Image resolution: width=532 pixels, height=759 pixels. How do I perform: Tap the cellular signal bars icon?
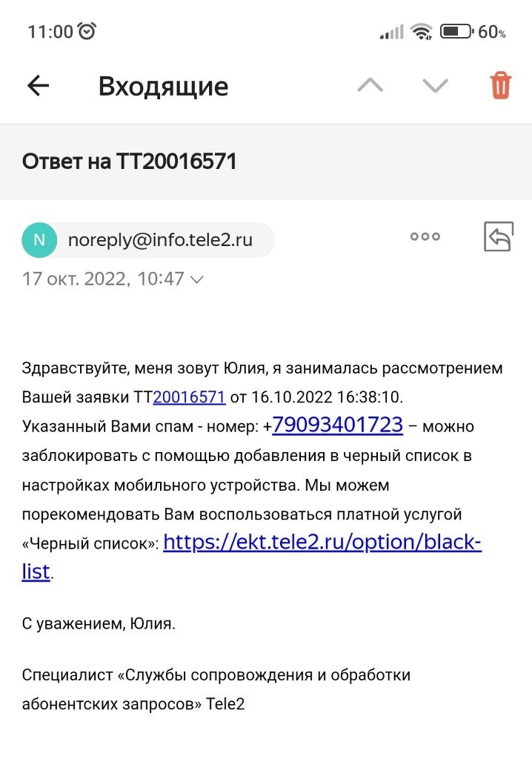[391, 32]
